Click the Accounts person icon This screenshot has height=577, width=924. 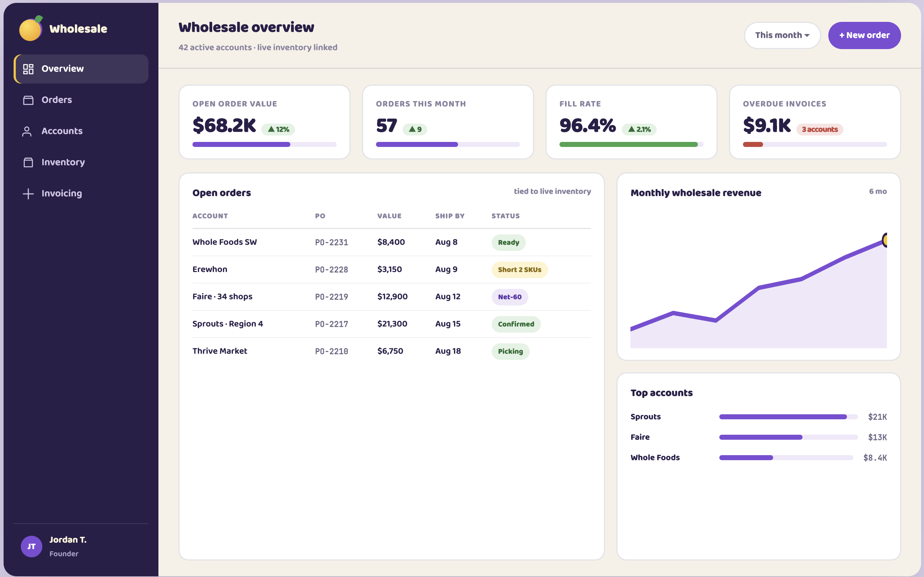[x=27, y=131]
